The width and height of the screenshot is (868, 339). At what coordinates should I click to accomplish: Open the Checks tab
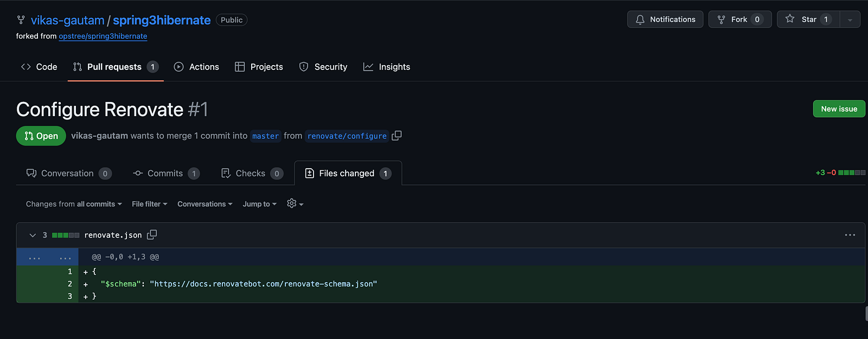(x=252, y=174)
